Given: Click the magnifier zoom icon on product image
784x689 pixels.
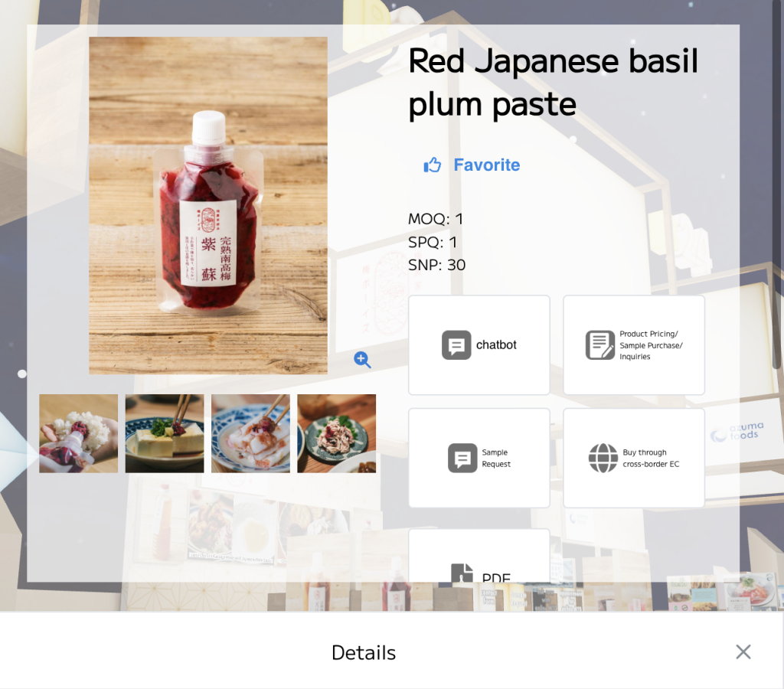Looking at the screenshot, I should 362,360.
